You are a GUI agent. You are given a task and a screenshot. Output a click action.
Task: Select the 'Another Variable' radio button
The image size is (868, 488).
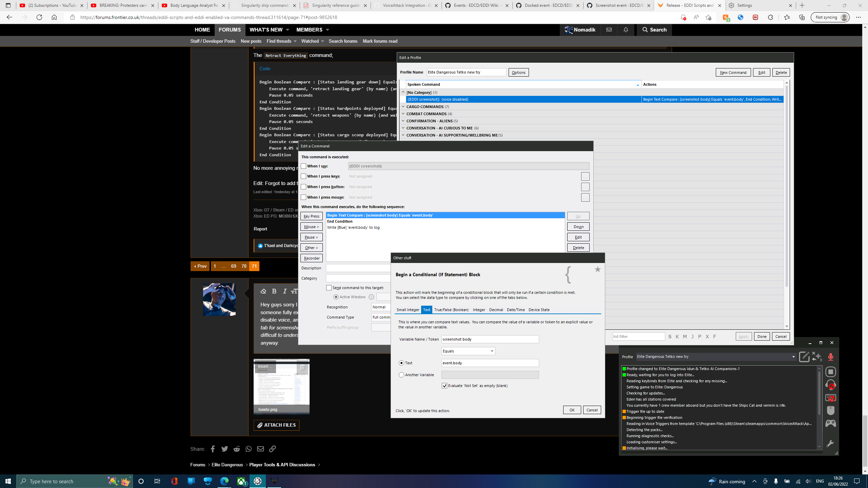tap(401, 375)
